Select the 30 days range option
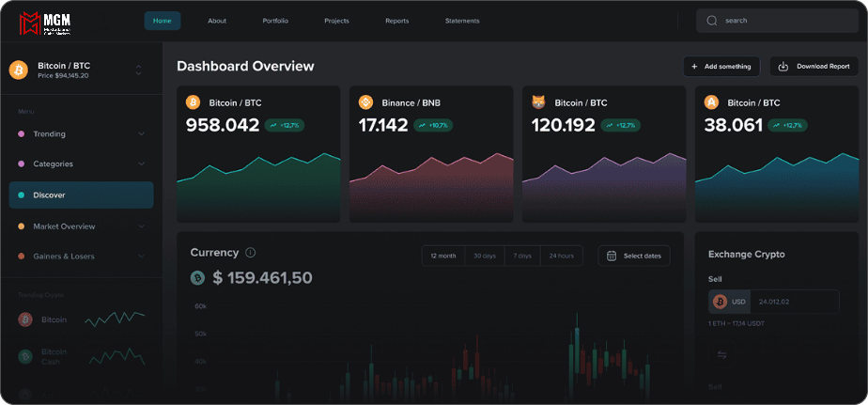Viewport: 868px width, 405px height. (485, 256)
